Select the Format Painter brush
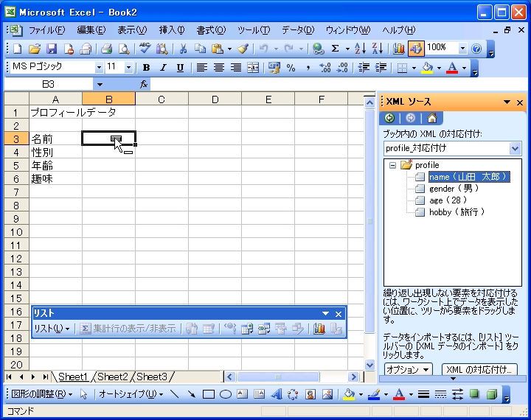 coord(243,49)
